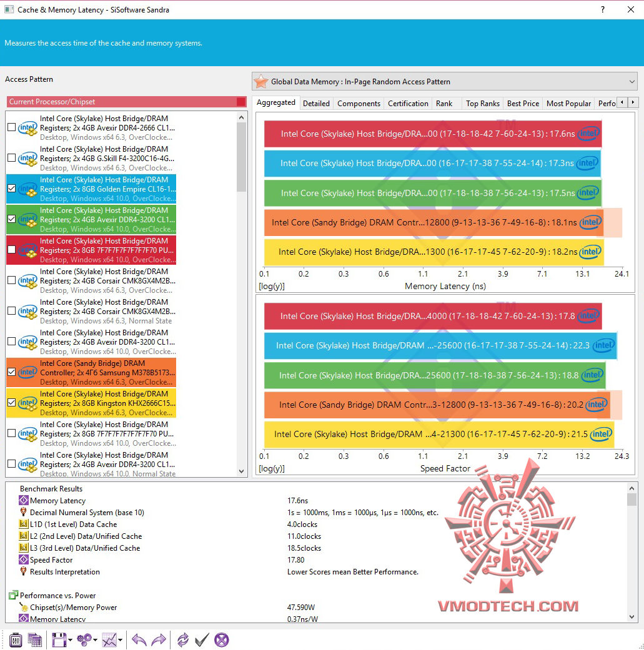644x650 pixels.
Task: Click the L1D Data Cache icon
Action: [x=24, y=524]
